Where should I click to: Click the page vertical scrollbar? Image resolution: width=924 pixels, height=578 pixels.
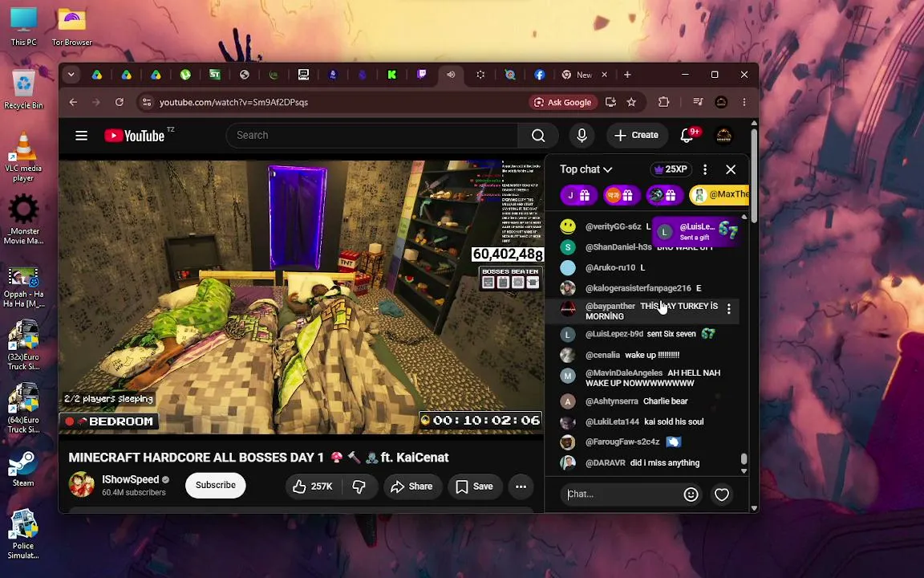(x=754, y=175)
